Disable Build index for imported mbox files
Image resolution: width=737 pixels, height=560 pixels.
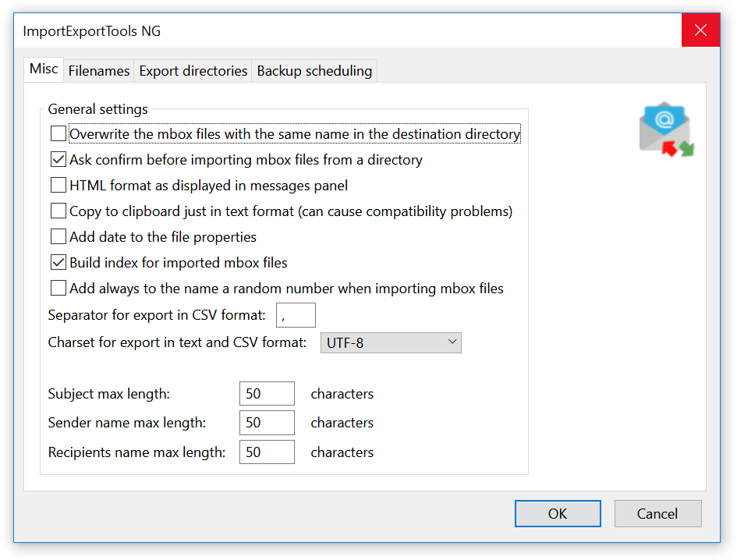[x=58, y=262]
